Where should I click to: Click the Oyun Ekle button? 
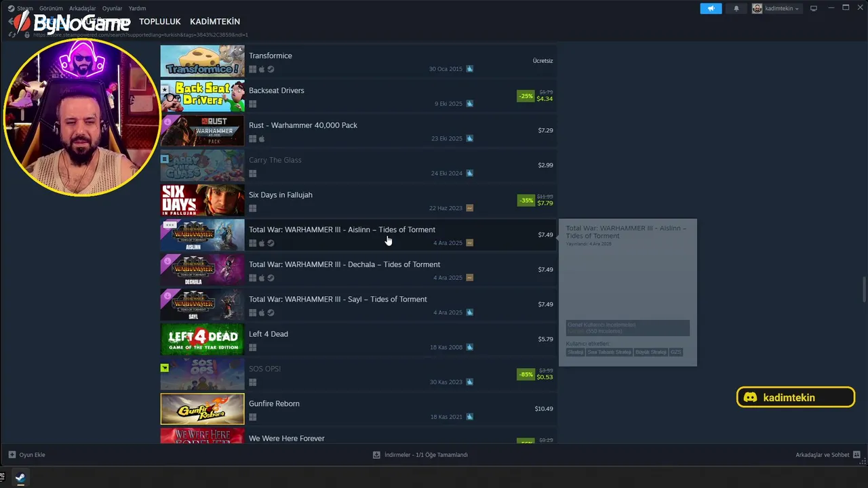tap(27, 455)
